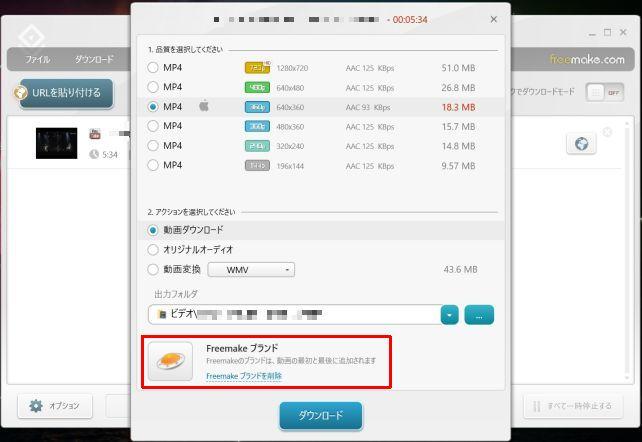Click the Freemake brand disc icon
The width and height of the screenshot is (642, 442).
170,361
